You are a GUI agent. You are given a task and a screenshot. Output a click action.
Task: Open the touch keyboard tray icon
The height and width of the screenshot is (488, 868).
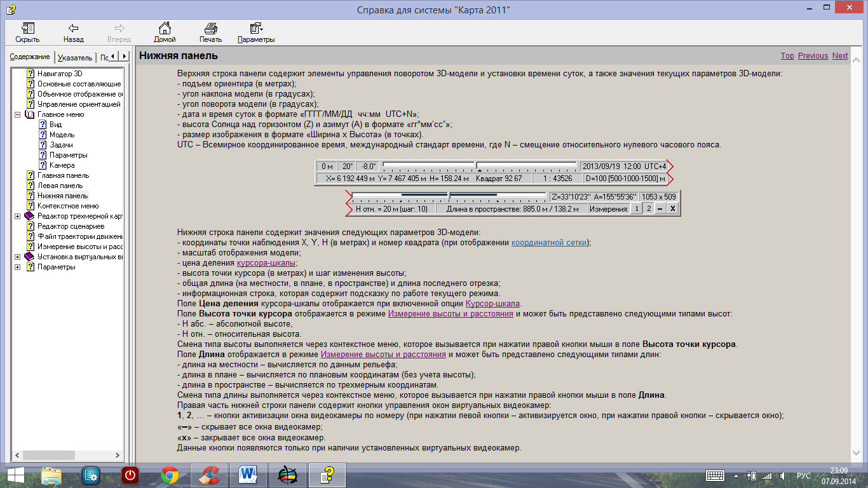click(715, 475)
